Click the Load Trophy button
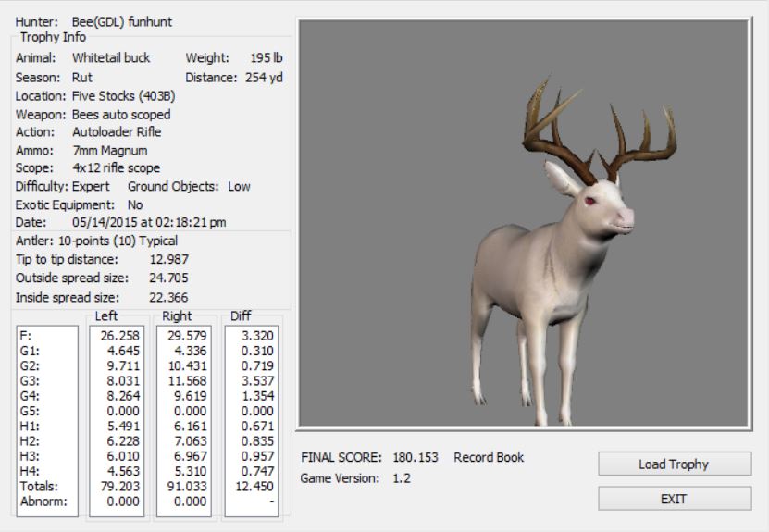 (672, 464)
